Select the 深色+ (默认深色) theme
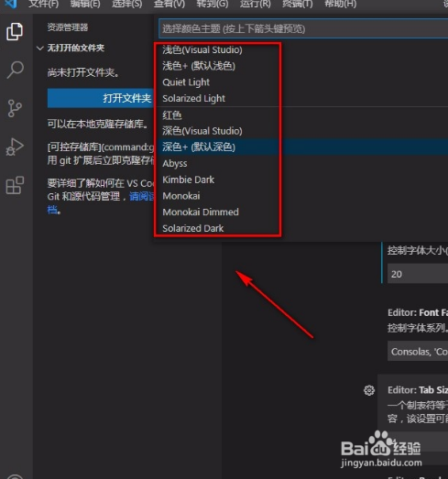This screenshot has height=479, width=448. (199, 147)
